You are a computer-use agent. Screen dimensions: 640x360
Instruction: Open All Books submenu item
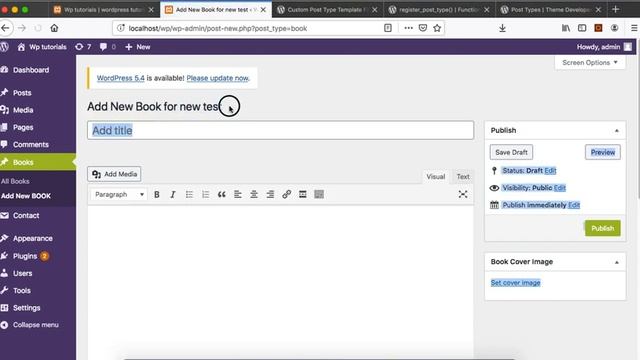tap(15, 181)
